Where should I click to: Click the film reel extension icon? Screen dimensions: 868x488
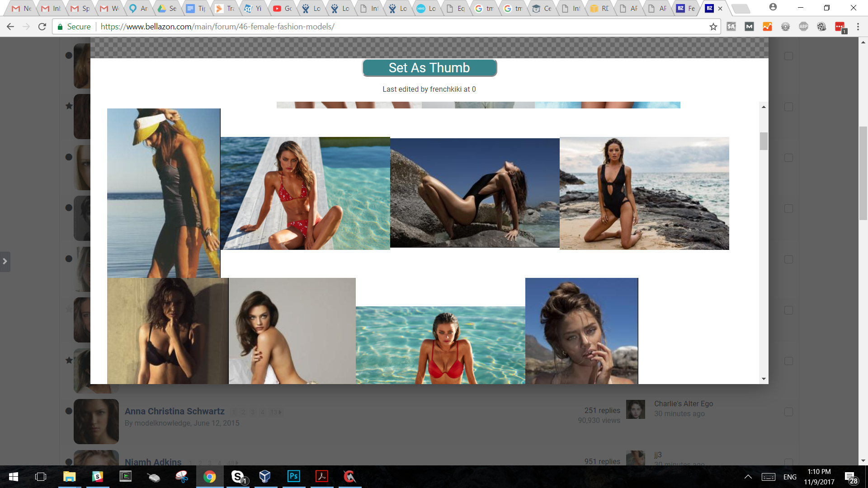click(x=821, y=27)
